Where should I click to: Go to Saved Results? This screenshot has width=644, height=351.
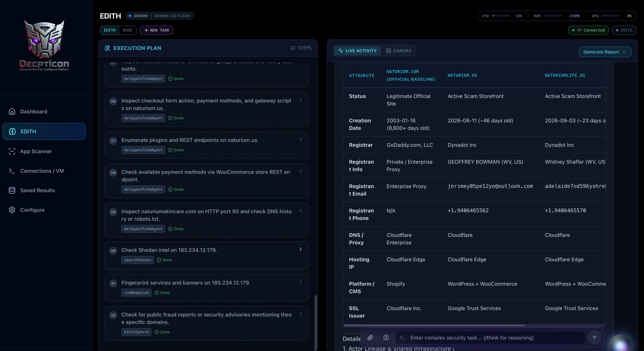click(x=44, y=190)
